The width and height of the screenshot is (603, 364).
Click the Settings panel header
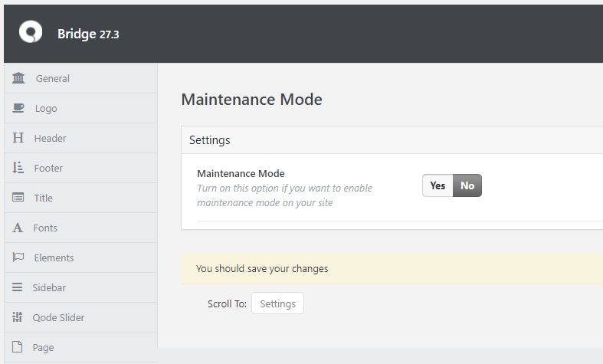click(392, 140)
